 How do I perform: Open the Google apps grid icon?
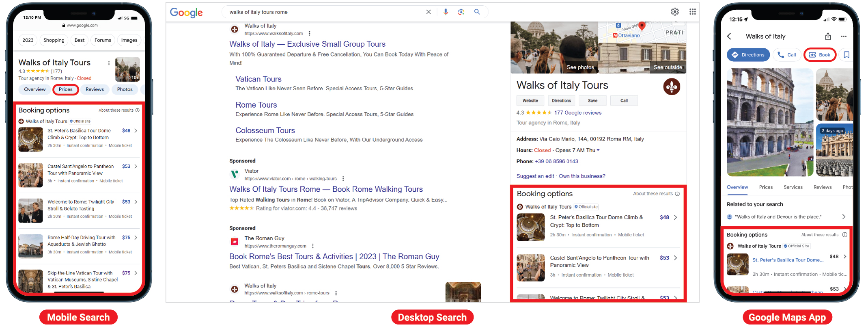[x=693, y=12]
